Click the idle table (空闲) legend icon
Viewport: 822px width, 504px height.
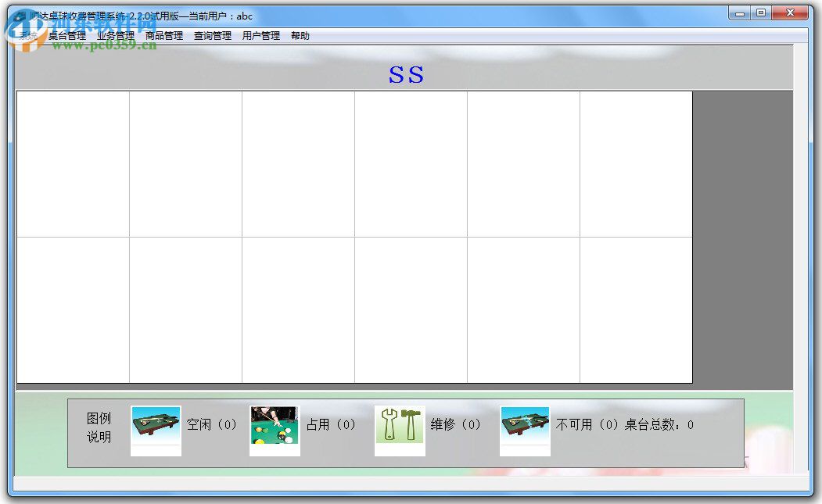point(155,427)
